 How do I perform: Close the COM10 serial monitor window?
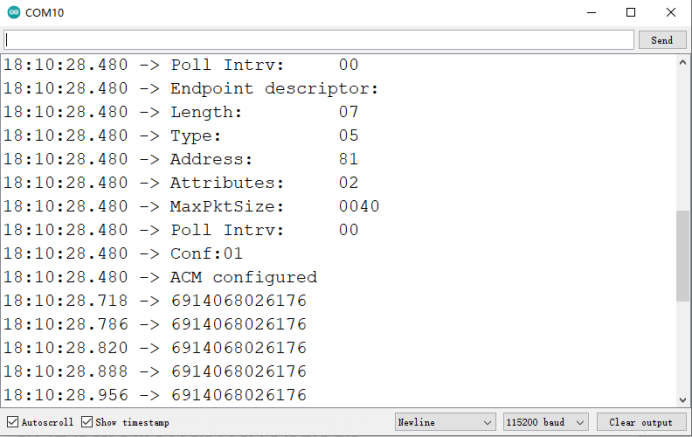pyautogui.click(x=671, y=13)
